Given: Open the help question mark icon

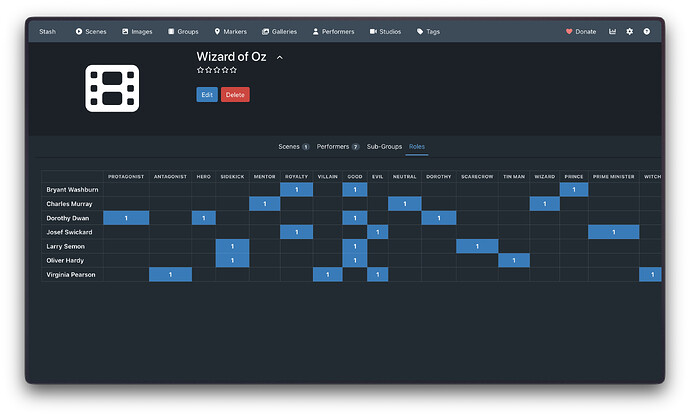Looking at the screenshot, I should [x=646, y=32].
